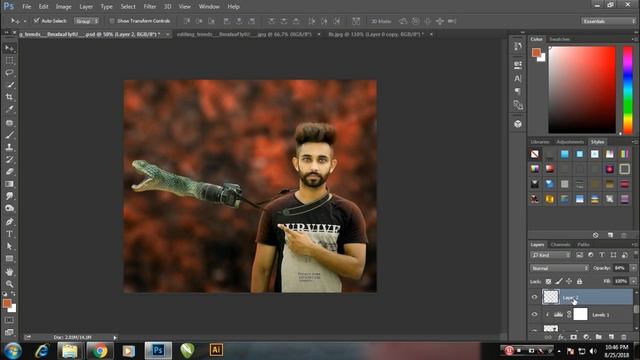Create a new group folder icon
Viewport: 640px width, 360px height.
click(598, 337)
